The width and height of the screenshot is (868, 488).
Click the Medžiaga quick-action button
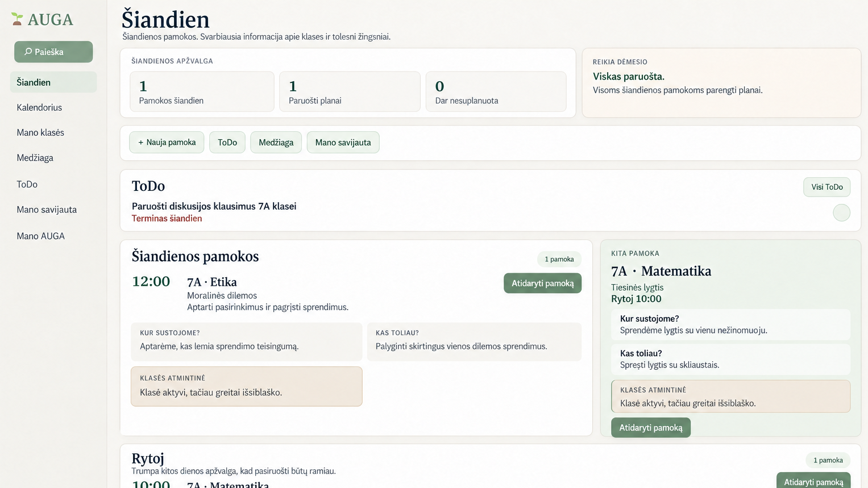pyautogui.click(x=276, y=143)
